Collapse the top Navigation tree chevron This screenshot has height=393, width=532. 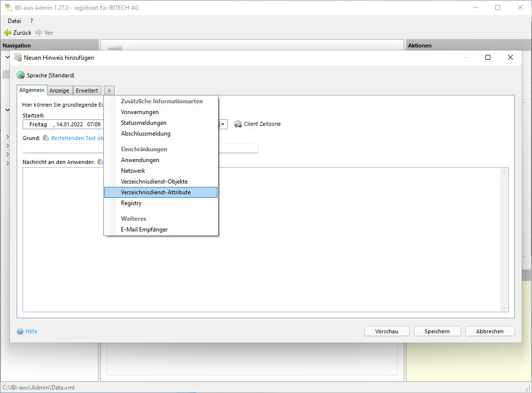[x=7, y=57]
